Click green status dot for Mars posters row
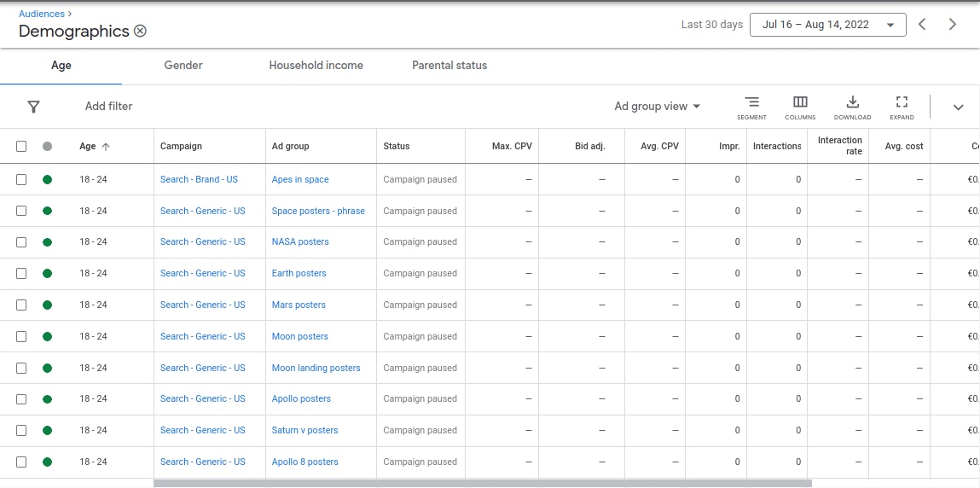 (x=48, y=305)
